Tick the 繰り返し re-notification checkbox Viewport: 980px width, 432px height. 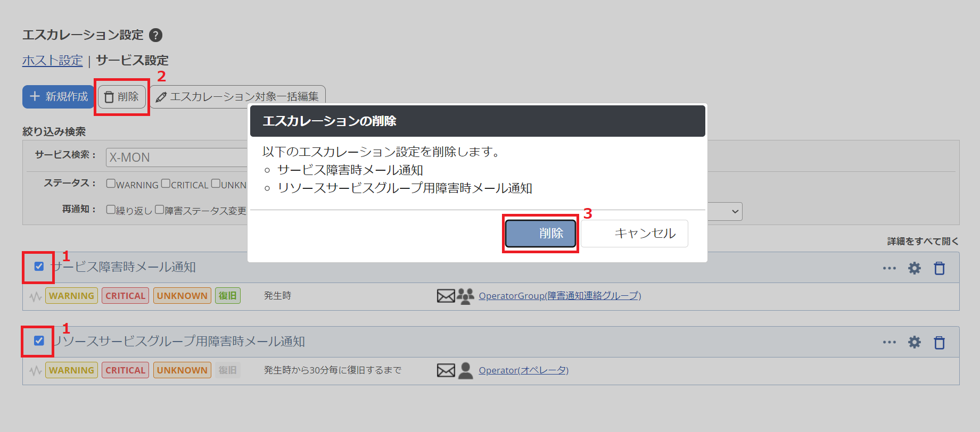pos(111,210)
